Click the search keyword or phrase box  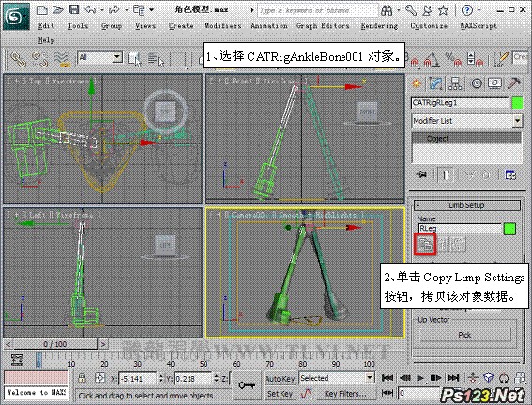point(317,10)
